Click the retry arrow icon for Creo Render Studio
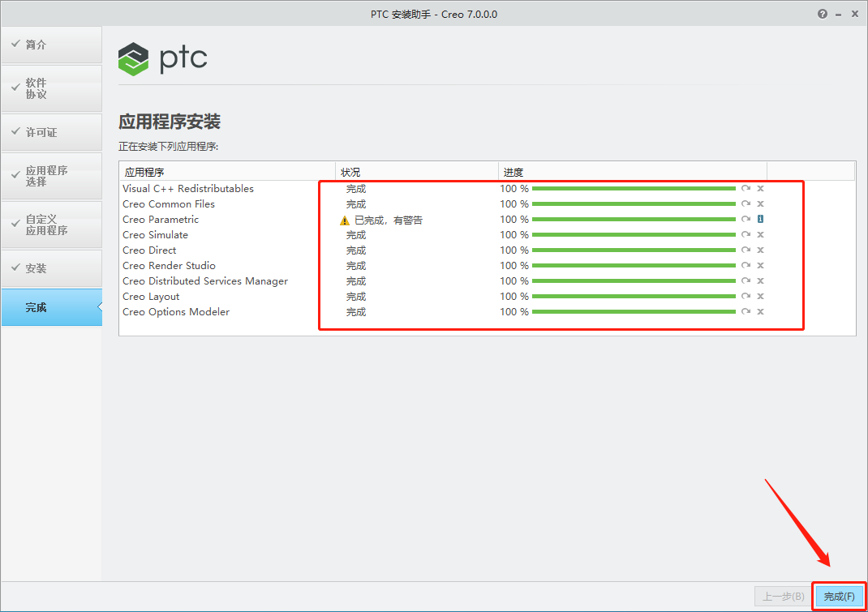 (x=746, y=266)
